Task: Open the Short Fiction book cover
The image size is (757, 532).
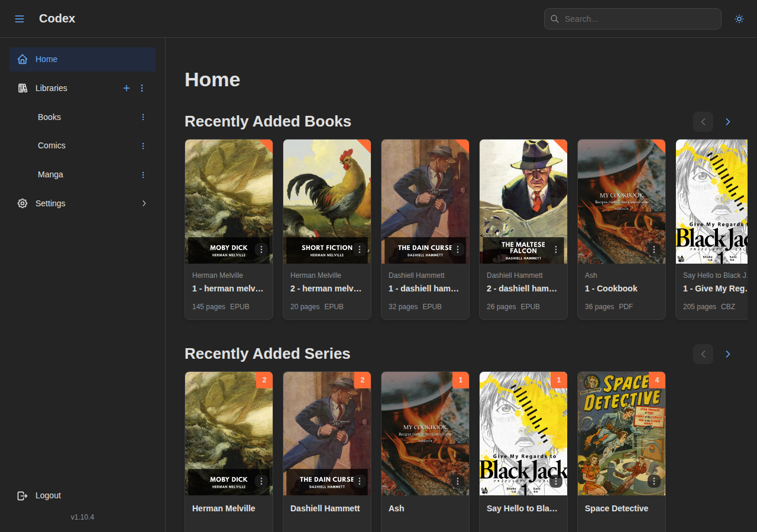Action: point(326,195)
